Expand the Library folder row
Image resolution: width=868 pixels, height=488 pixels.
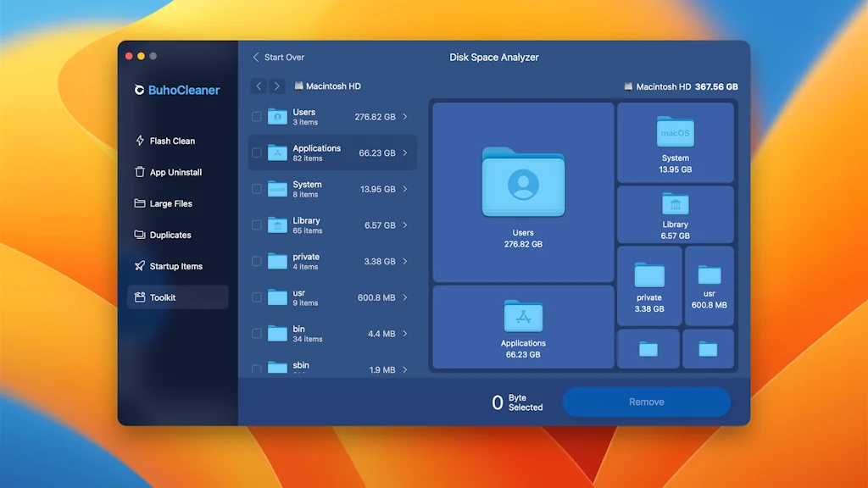tap(404, 225)
